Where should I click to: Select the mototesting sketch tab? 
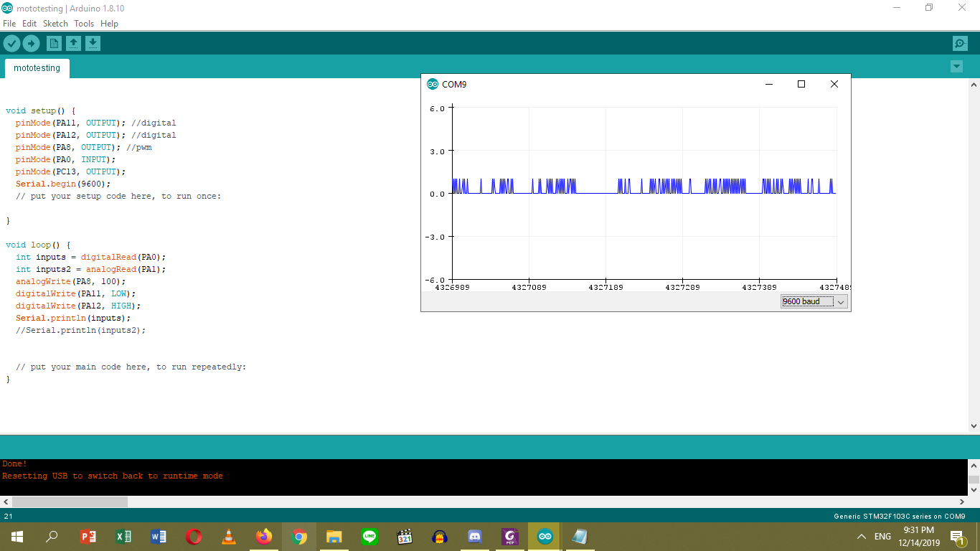pyautogui.click(x=37, y=68)
